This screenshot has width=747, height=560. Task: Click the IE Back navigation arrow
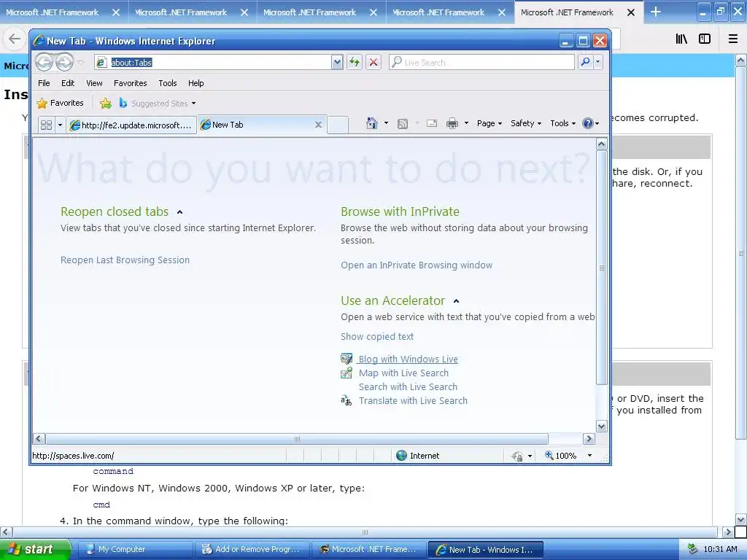click(x=44, y=63)
